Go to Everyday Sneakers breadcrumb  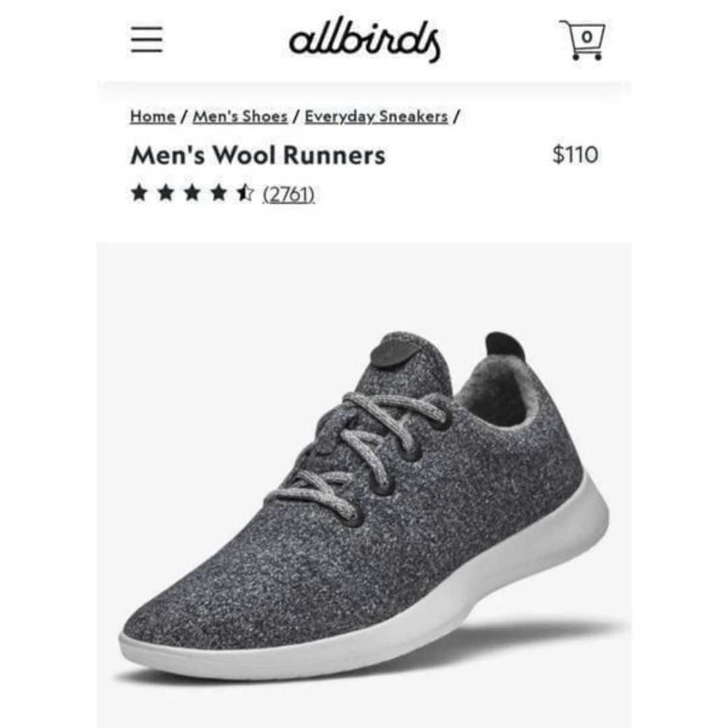coord(376,116)
